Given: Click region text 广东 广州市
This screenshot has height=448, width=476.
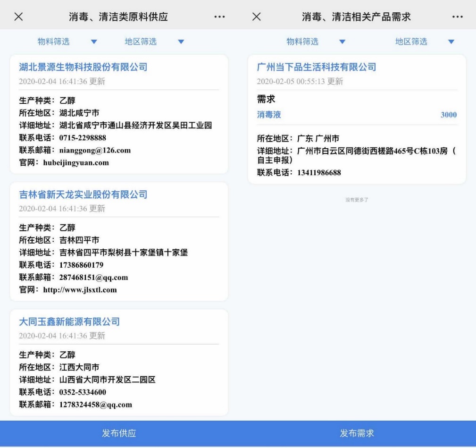Looking at the screenshot, I should click(318, 138).
